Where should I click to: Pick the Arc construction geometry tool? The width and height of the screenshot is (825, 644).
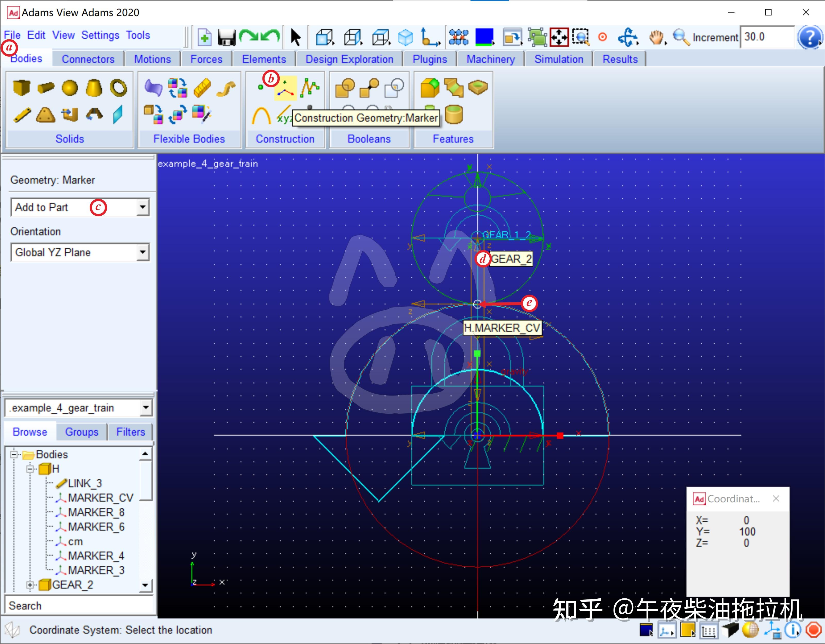tap(261, 115)
